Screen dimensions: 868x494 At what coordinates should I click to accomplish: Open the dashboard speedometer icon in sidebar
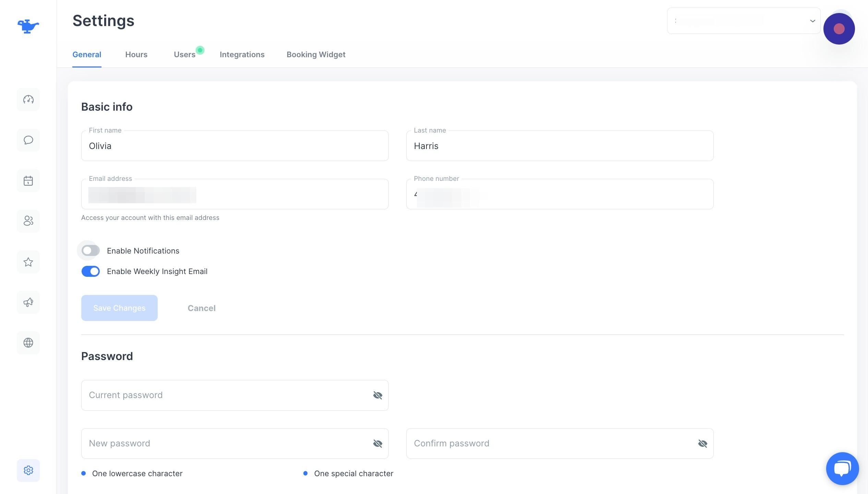click(28, 100)
